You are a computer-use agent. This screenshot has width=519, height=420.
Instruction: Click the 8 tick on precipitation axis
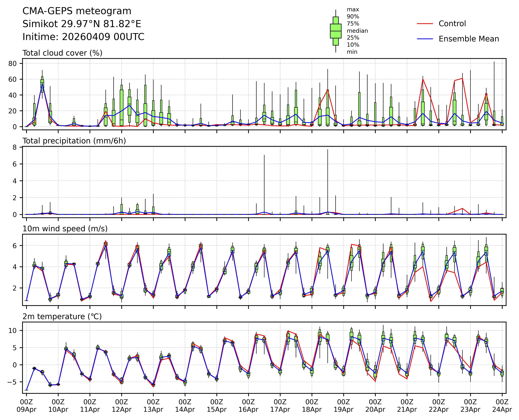[x=15, y=147]
